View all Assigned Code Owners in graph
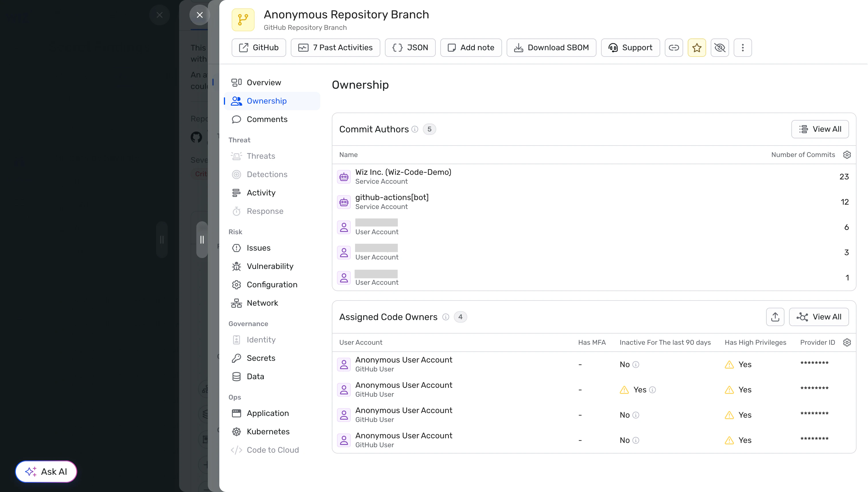 pyautogui.click(x=818, y=317)
